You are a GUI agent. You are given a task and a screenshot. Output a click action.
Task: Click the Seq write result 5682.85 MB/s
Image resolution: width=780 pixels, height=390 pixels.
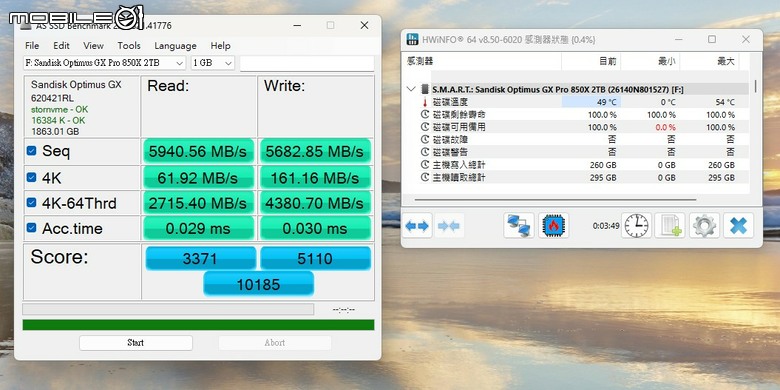click(315, 151)
